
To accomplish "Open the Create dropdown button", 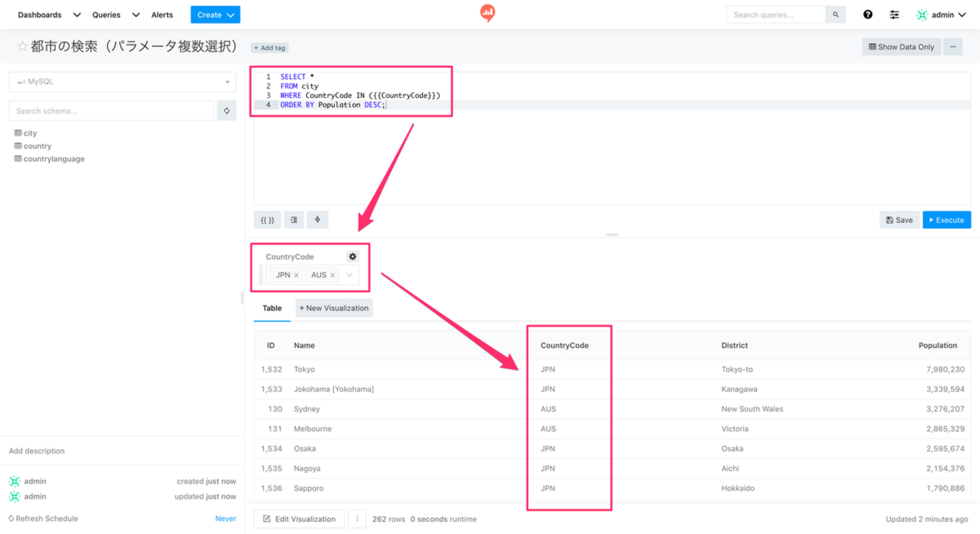I will [x=215, y=14].
